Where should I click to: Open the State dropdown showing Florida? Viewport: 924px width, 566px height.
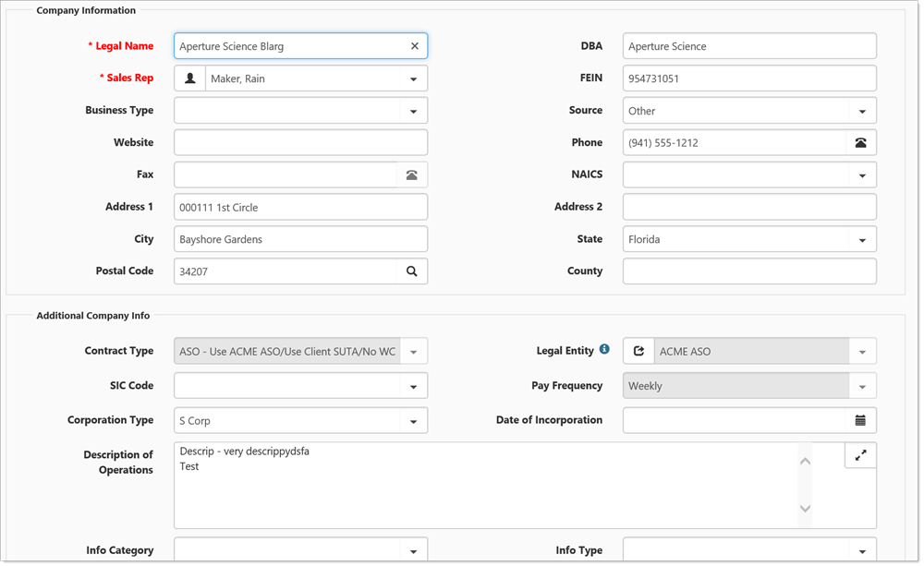tap(861, 240)
